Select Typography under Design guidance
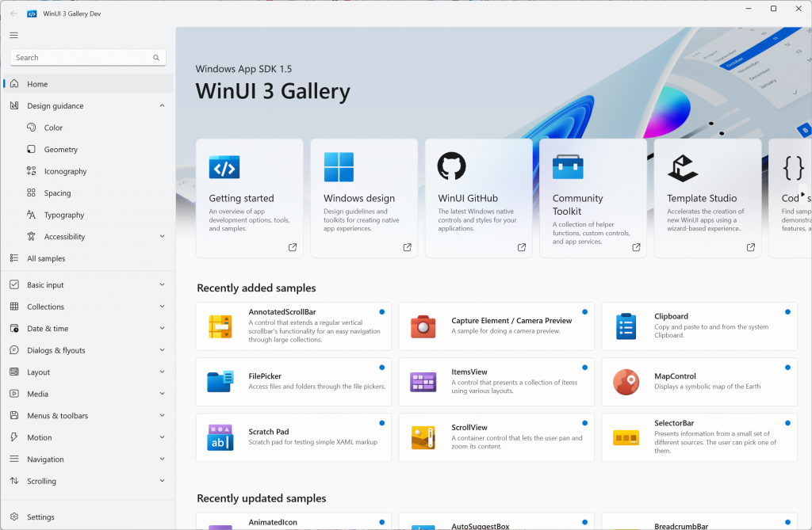This screenshot has width=812, height=530. (64, 215)
